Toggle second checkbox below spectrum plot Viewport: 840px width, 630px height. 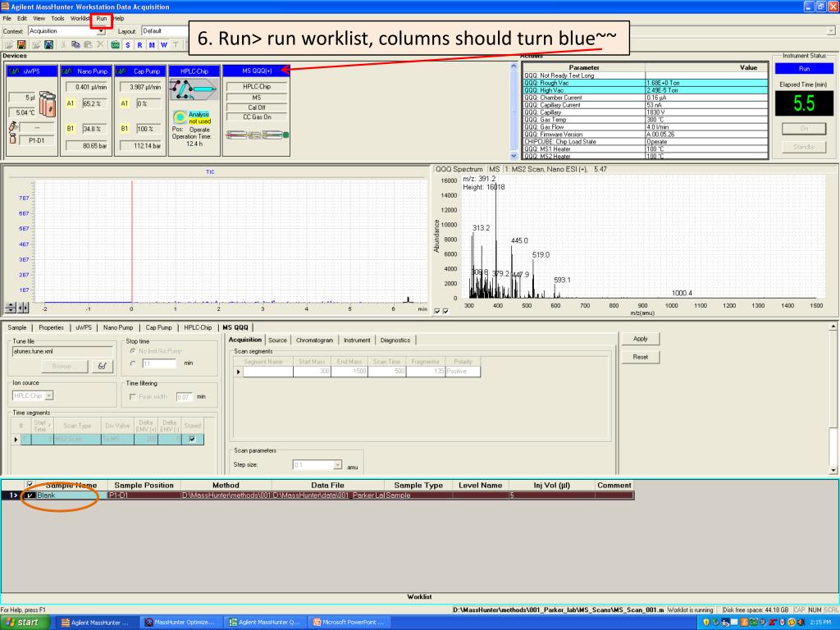(x=445, y=311)
